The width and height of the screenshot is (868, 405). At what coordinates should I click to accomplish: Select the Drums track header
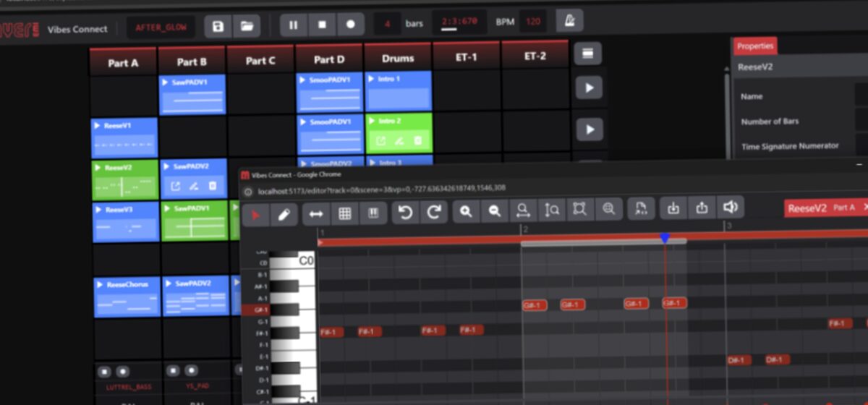coord(398,58)
